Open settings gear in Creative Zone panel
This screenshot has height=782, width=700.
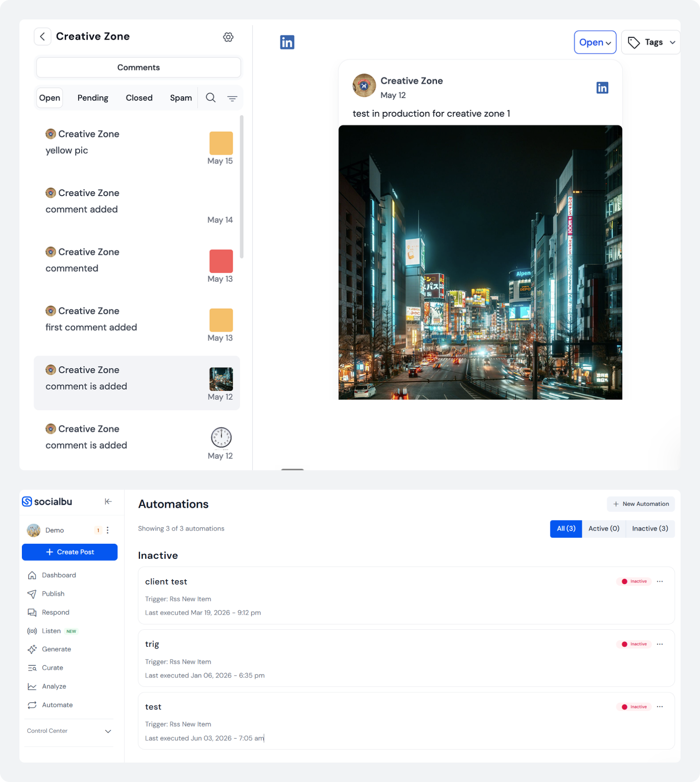pyautogui.click(x=228, y=37)
